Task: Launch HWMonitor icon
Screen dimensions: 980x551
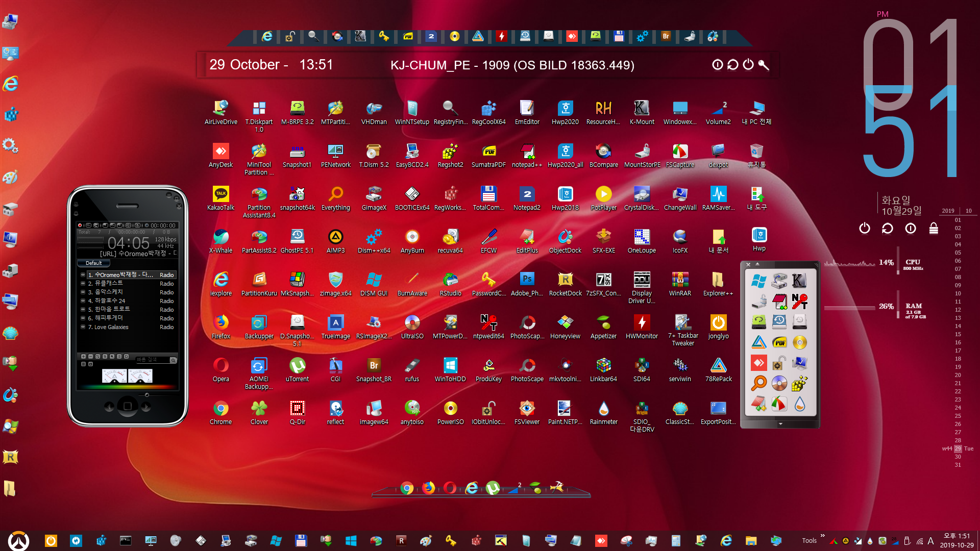Action: click(x=642, y=327)
